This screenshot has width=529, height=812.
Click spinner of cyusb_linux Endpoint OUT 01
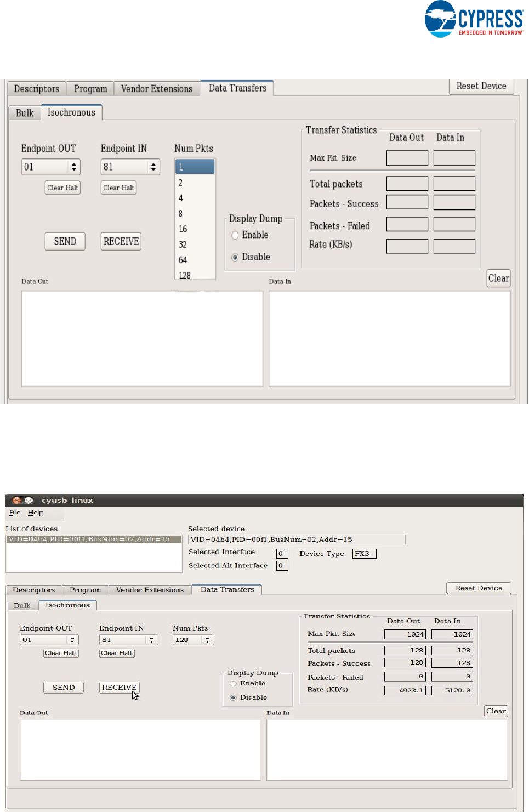click(x=72, y=640)
